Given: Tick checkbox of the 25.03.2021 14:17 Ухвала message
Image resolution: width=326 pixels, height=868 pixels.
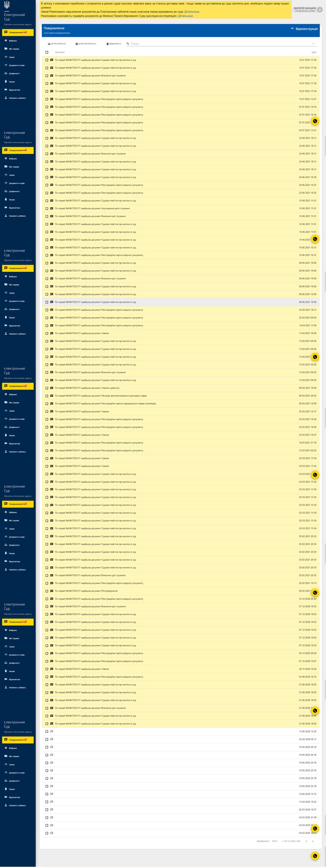Looking at the screenshot, I should [x=47, y=411].
